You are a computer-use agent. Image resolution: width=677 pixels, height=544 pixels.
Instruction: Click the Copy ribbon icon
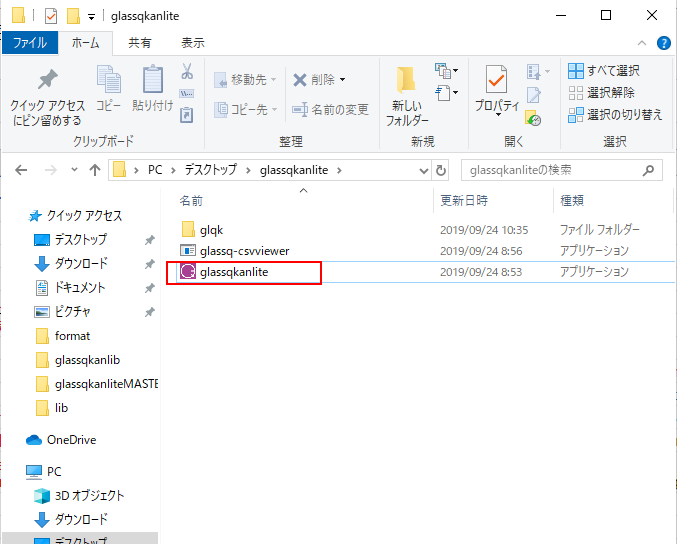click(108, 89)
